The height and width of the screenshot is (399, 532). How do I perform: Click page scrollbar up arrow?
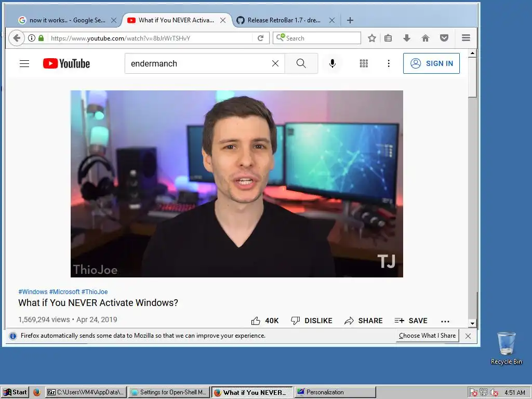point(472,54)
